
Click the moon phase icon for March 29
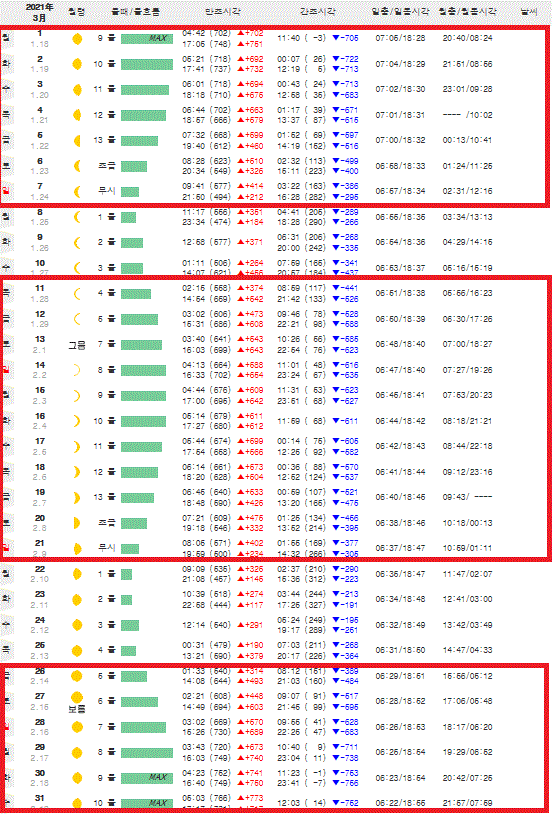coord(77,752)
